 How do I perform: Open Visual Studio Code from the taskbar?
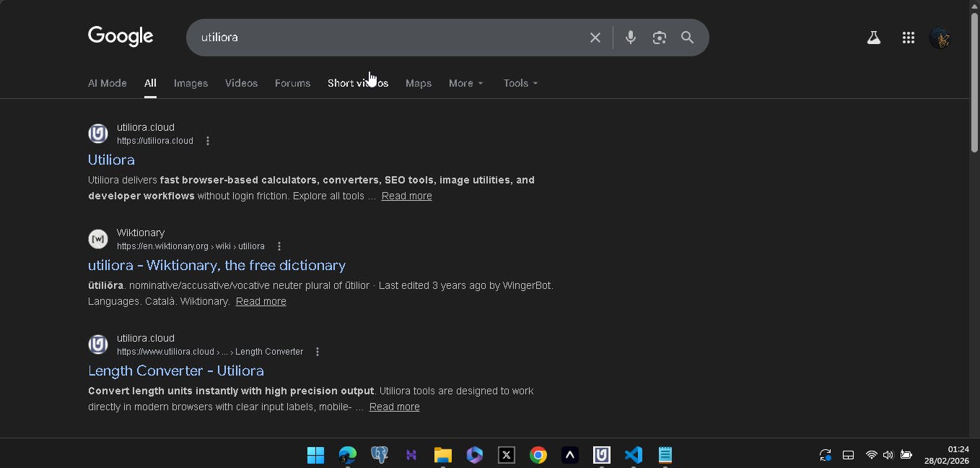click(x=634, y=455)
